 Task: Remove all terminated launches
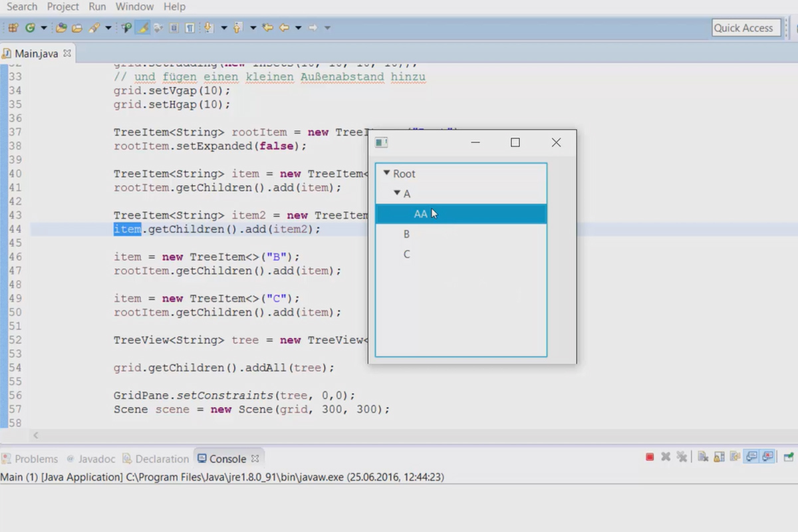coord(682,457)
